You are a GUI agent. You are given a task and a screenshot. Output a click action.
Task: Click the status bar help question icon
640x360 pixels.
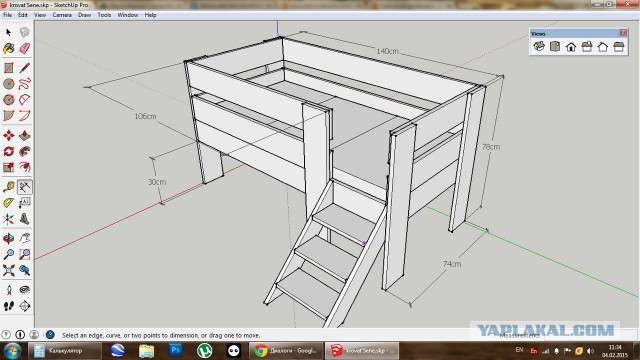[50, 335]
